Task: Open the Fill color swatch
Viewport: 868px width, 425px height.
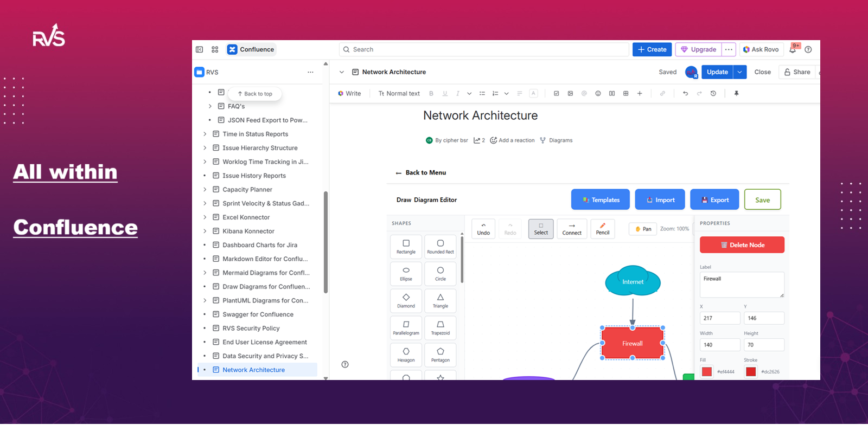Action: click(707, 372)
